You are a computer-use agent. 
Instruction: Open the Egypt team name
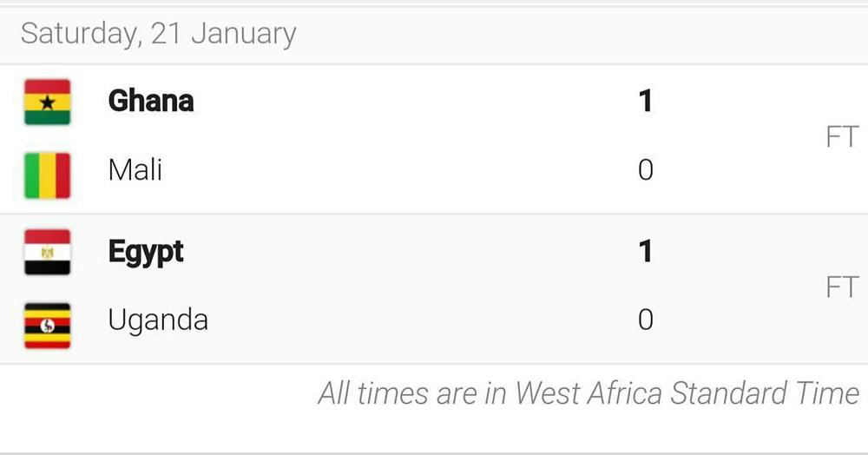[x=146, y=253]
